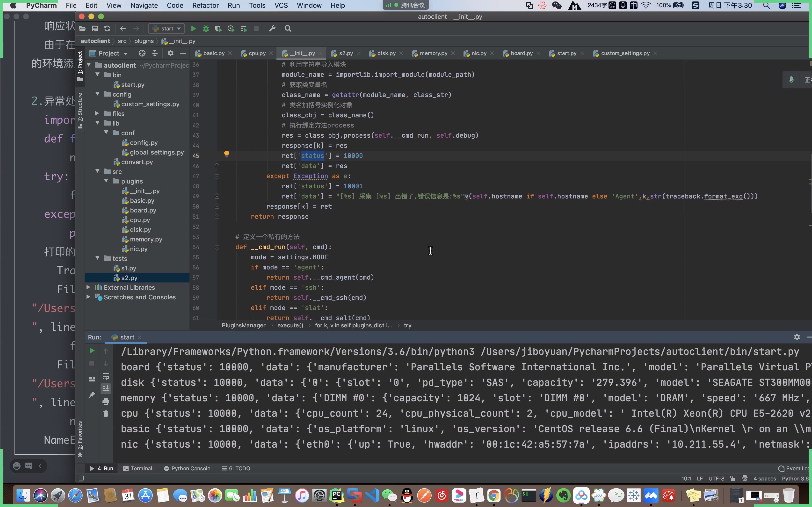
Task: Open convert.py in project tree
Action: [x=137, y=162]
